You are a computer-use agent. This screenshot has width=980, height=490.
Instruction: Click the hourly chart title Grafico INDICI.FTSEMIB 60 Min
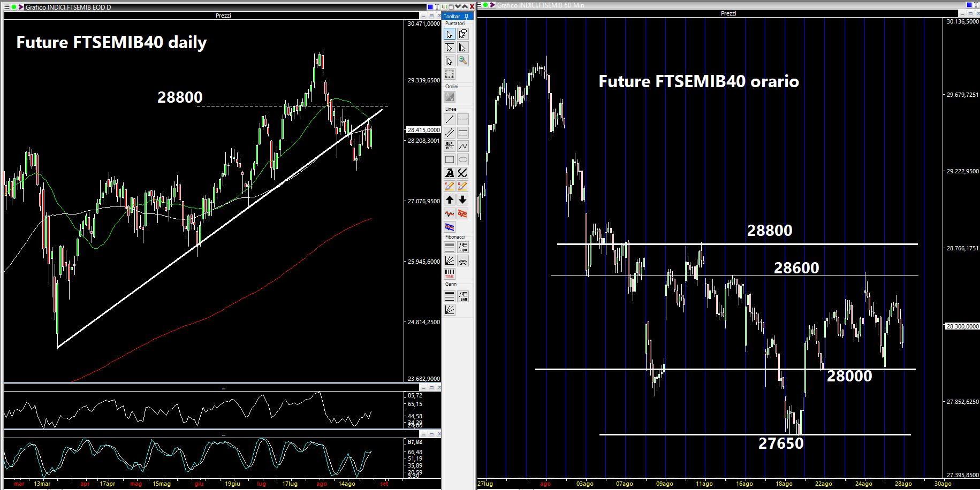(x=541, y=5)
